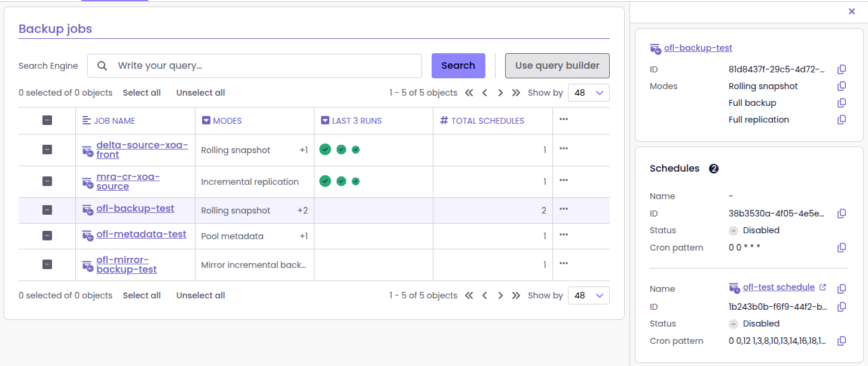Copy the ofl-test schedule name

(842, 289)
